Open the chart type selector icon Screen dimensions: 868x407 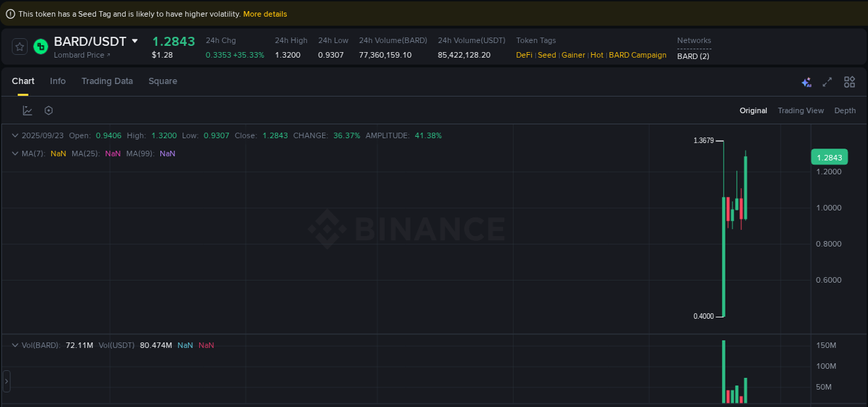coord(28,110)
